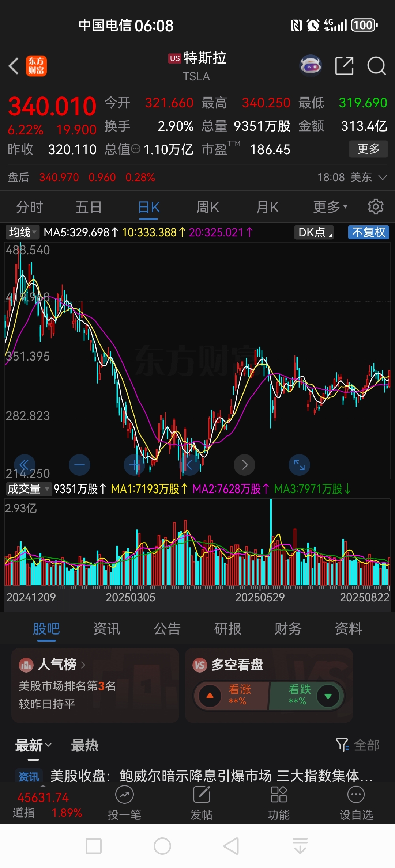Tap Android back triangle button
This screenshot has height=868, width=395.
tap(231, 846)
